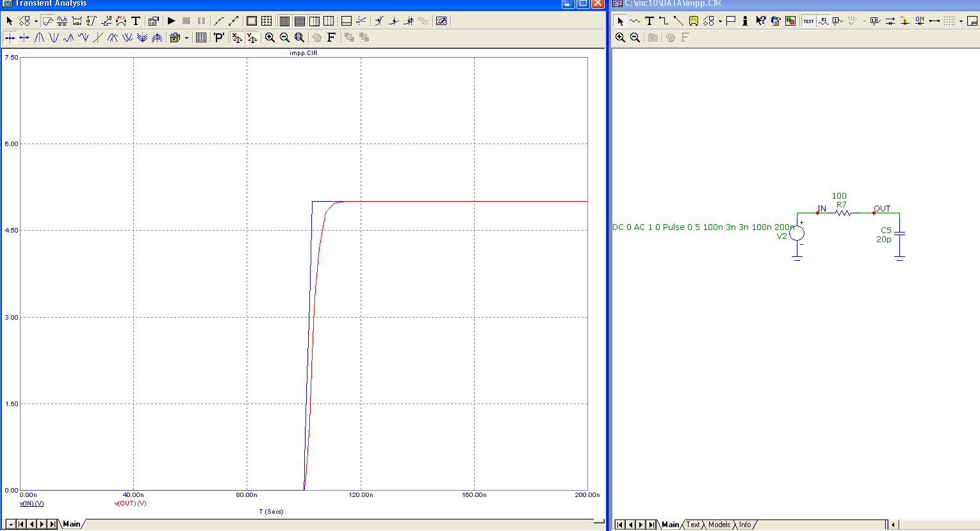980x531 pixels.
Task: Click the 'P' performance icon
Action: [x=219, y=38]
